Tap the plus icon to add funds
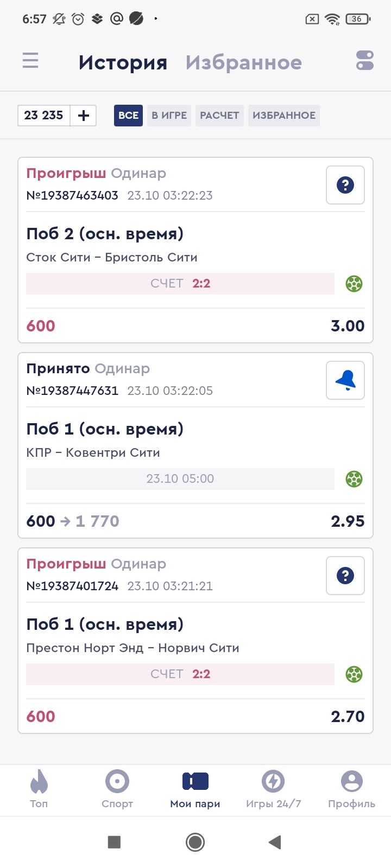 coord(84,116)
